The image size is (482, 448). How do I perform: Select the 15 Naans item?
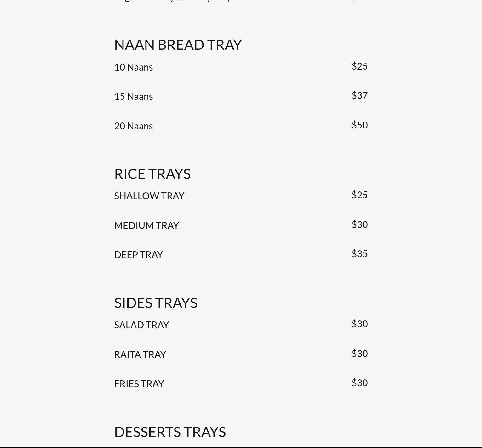coord(134,96)
